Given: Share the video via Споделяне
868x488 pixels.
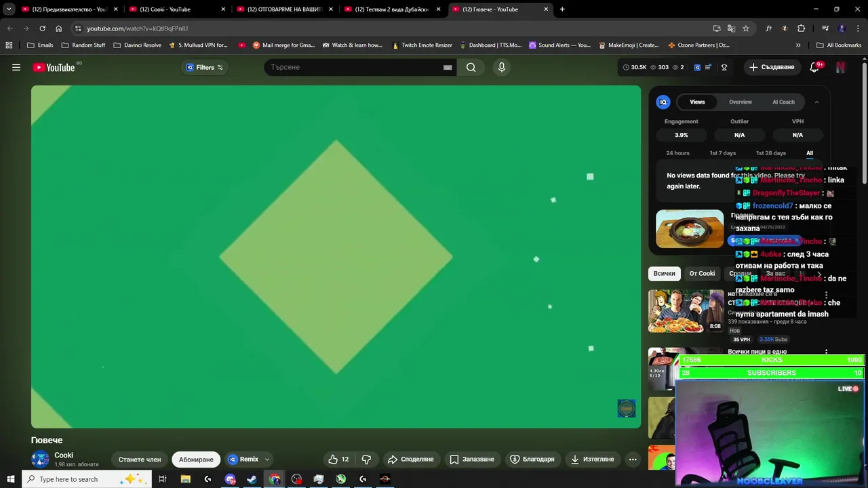Looking at the screenshot, I should [x=411, y=460].
